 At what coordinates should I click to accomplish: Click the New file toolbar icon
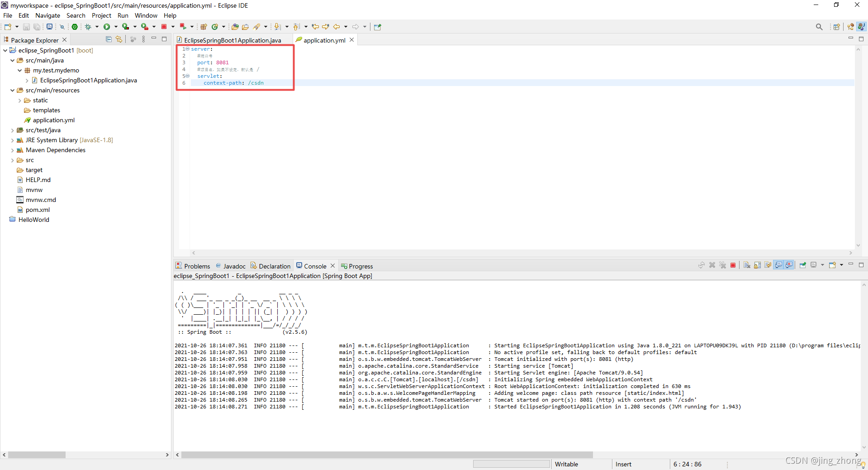coord(8,27)
